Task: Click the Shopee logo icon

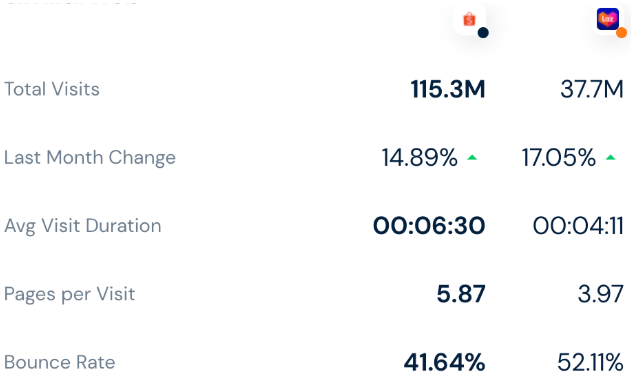Action: click(469, 19)
